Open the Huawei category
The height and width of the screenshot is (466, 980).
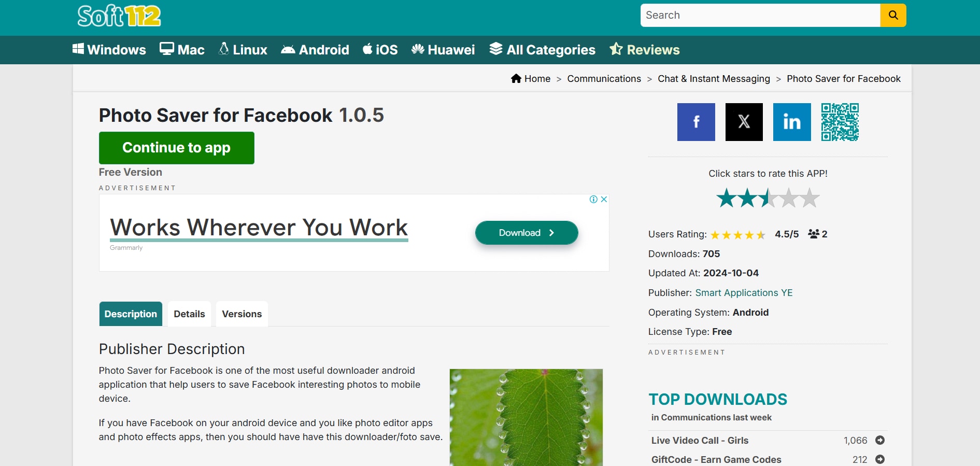click(443, 50)
